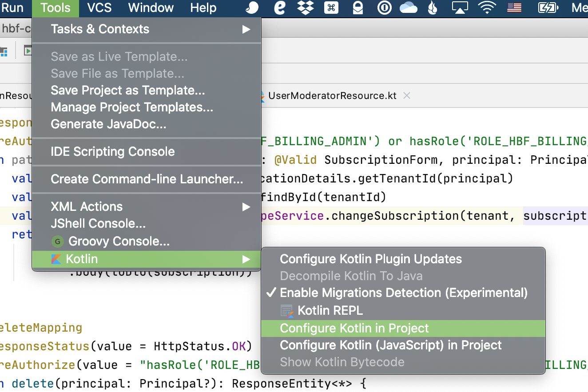Viewport: 588px width, 392px height.
Task: Click the command-key icon in menu bar
Action: [331, 8]
